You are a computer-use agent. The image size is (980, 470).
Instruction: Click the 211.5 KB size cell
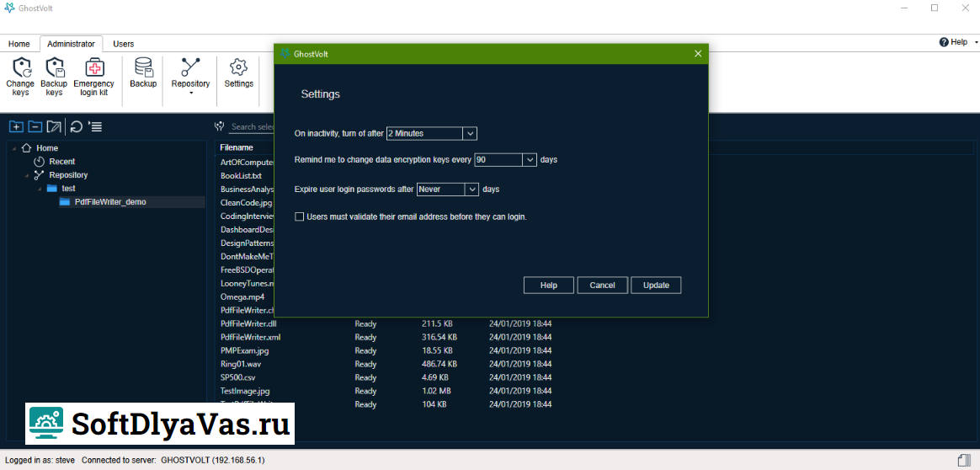point(438,323)
